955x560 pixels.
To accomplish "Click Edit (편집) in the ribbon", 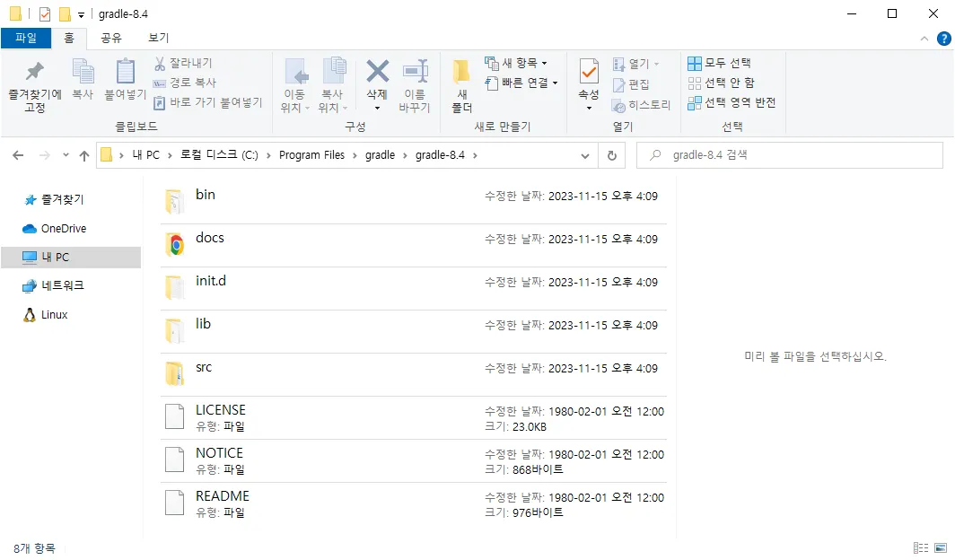I will (x=631, y=84).
